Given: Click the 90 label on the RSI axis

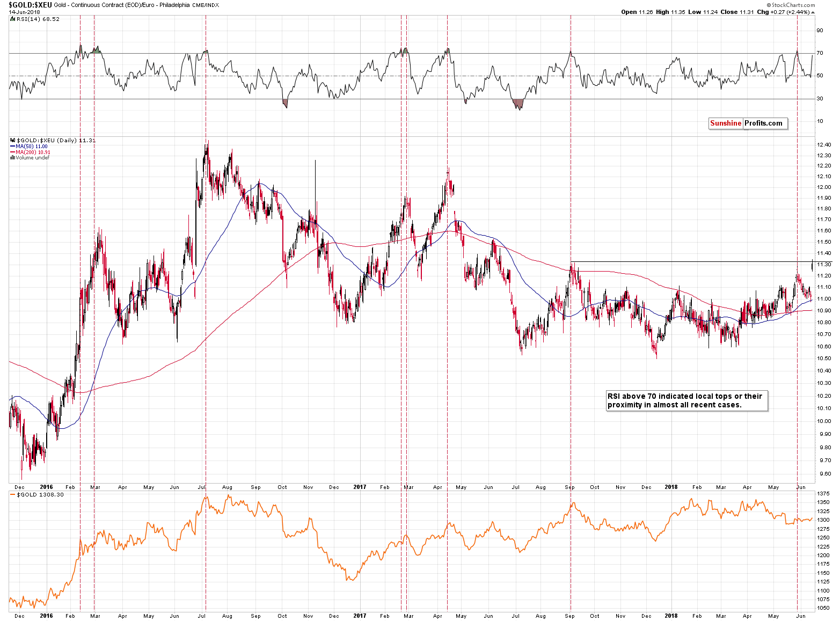Looking at the screenshot, I should click(x=820, y=31).
